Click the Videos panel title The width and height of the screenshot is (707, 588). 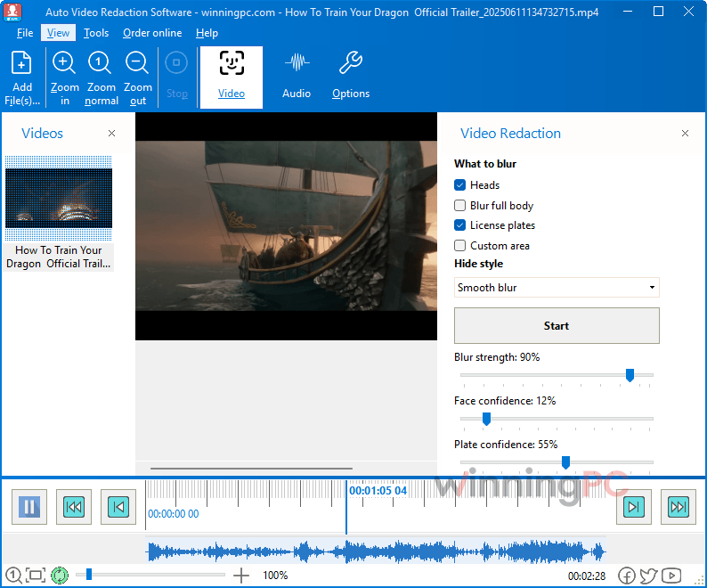point(43,133)
